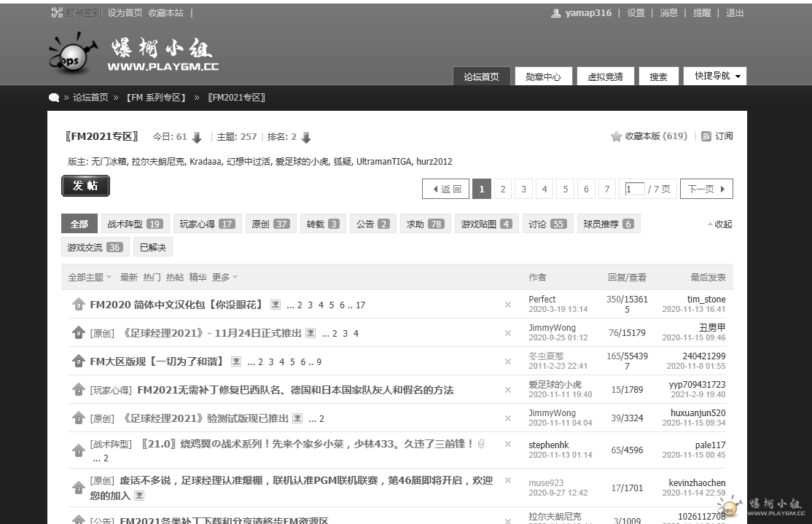
Task: Open page 17 of FM2020 汉化包 thread
Action: pos(360,305)
